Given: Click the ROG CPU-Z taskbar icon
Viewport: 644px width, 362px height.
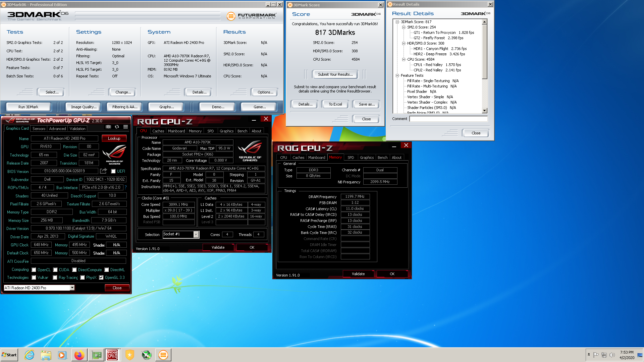Looking at the screenshot, I should tap(112, 355).
